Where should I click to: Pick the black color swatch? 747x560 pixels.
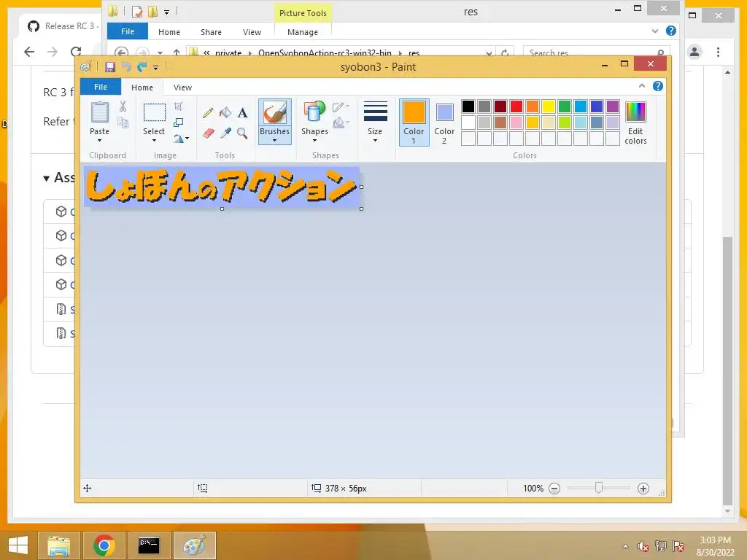pyautogui.click(x=468, y=106)
